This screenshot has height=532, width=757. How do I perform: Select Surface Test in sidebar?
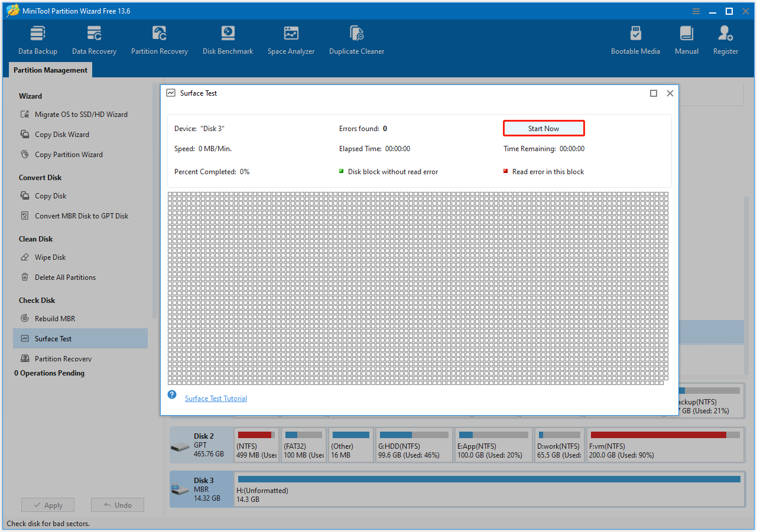(80, 338)
